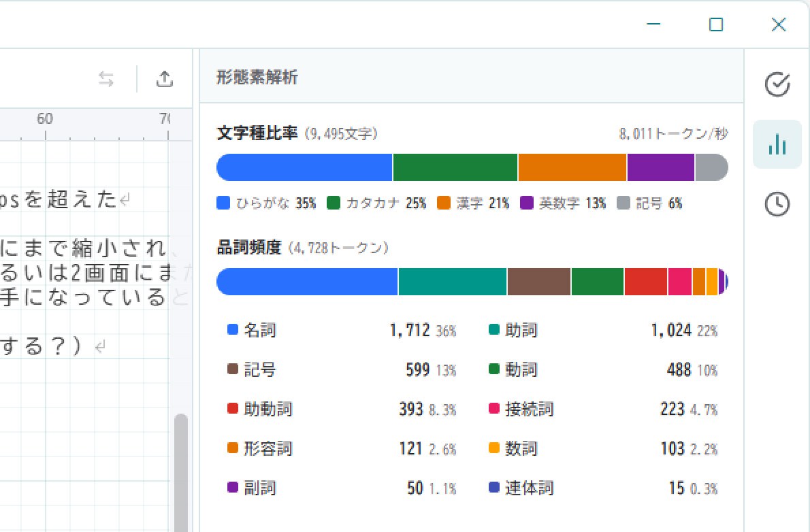810x532 pixels.
Task: Click the ひらがな 35% legend item
Action: tap(266, 203)
